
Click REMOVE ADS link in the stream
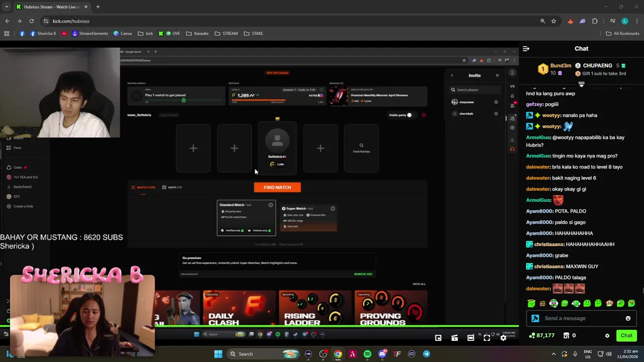363,274
